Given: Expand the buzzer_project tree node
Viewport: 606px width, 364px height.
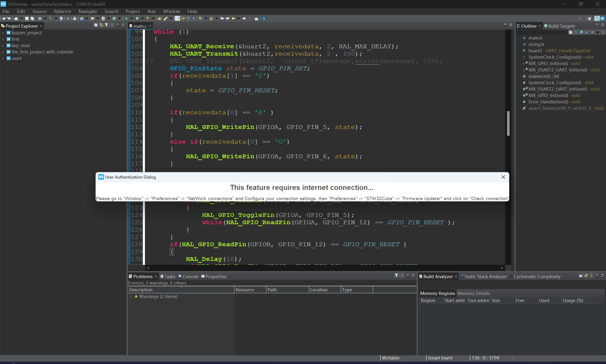Looking at the screenshot, I should tap(3, 33).
